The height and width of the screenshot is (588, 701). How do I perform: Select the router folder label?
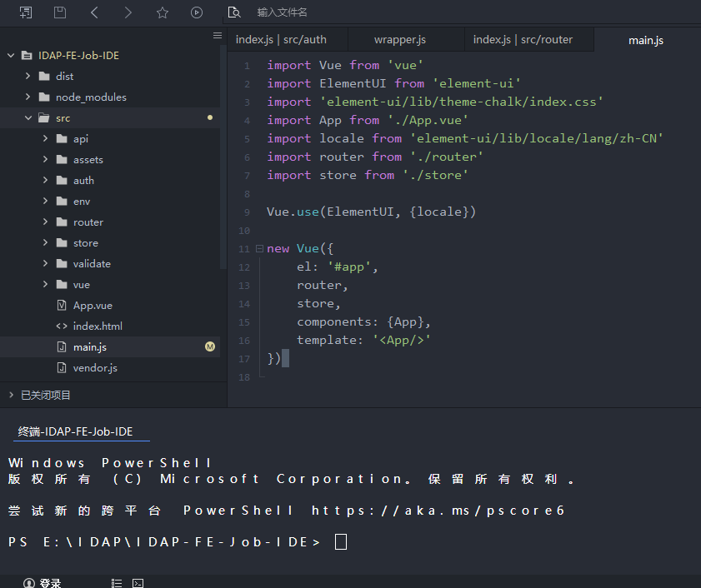coord(88,222)
